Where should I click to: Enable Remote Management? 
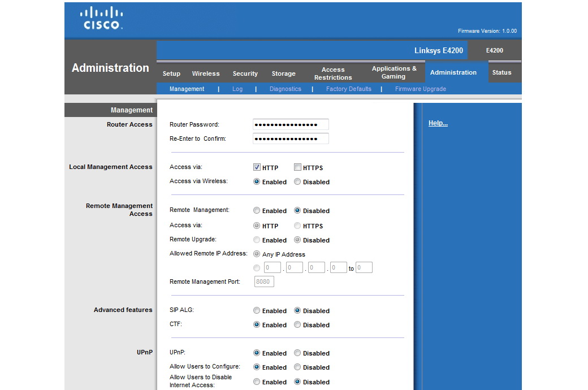point(257,211)
